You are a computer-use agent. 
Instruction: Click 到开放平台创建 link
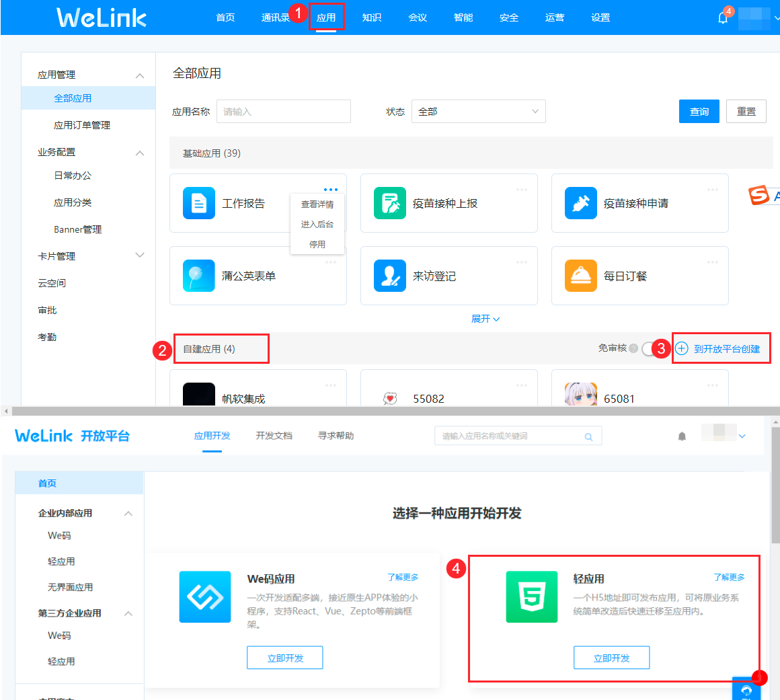727,349
